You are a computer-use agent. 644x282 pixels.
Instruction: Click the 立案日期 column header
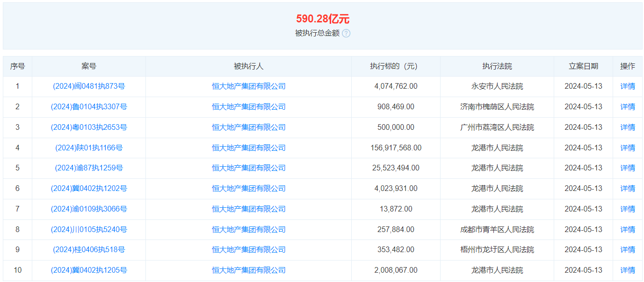583,66
